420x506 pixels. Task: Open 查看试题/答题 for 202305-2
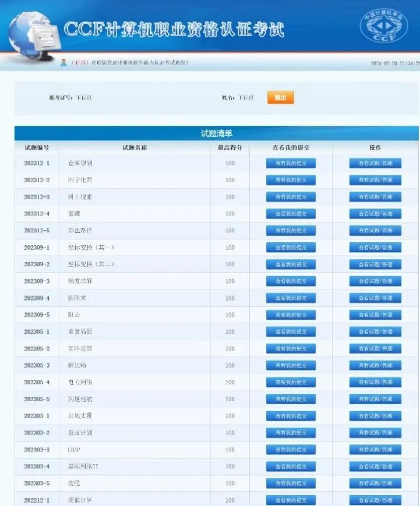pyautogui.click(x=375, y=349)
